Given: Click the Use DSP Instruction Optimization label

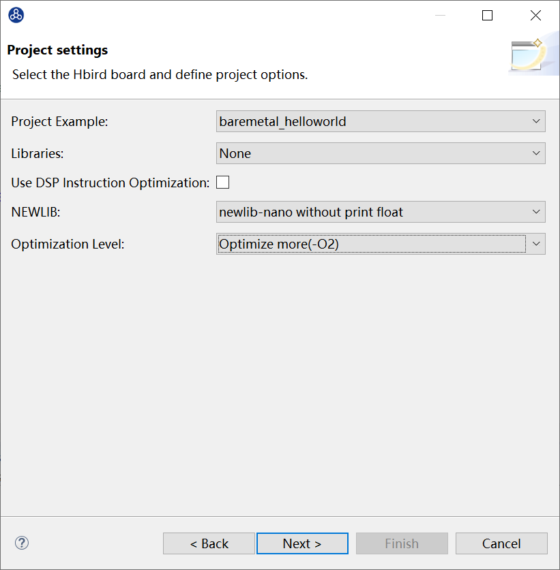Looking at the screenshot, I should pyautogui.click(x=110, y=182).
